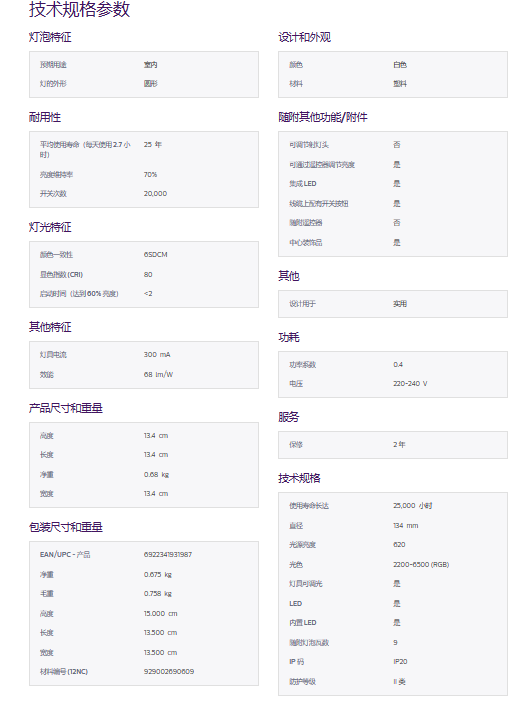Click the 70% lumen maintenance value

(x=150, y=174)
